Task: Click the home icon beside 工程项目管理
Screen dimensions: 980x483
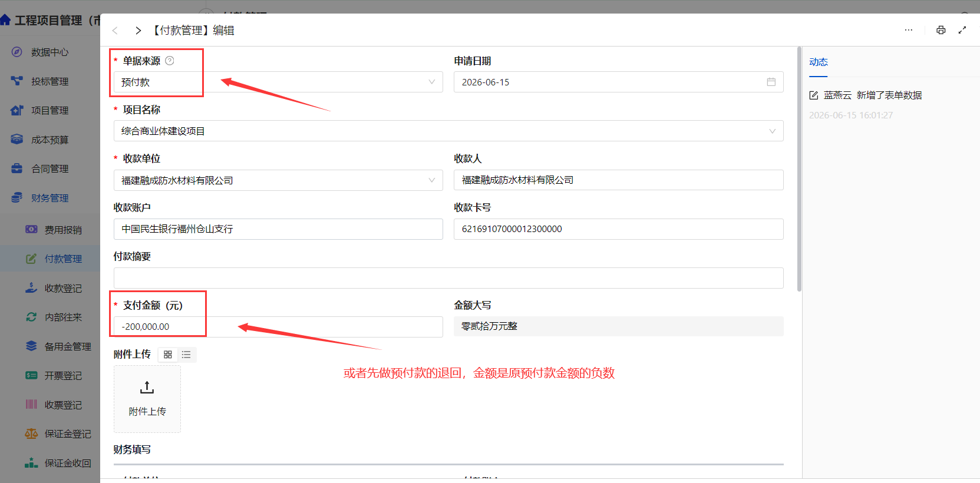Action: 5,20
